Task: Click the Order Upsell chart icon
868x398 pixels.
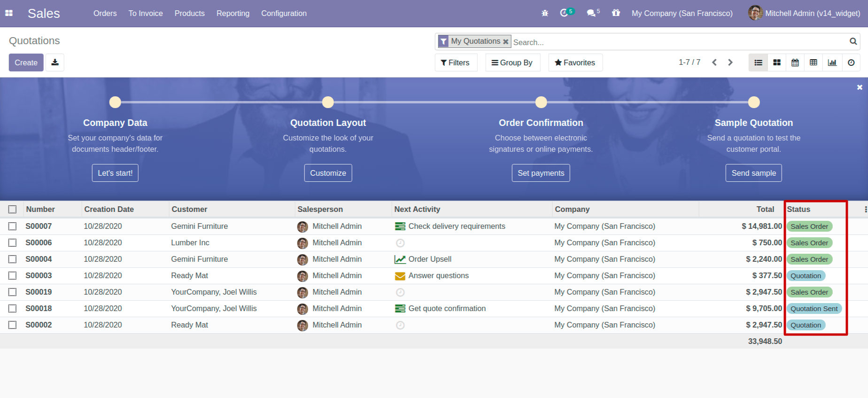Action: pos(400,259)
